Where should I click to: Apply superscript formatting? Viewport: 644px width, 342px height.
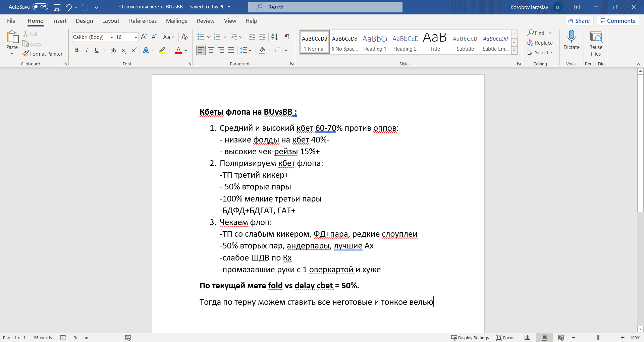click(x=134, y=50)
